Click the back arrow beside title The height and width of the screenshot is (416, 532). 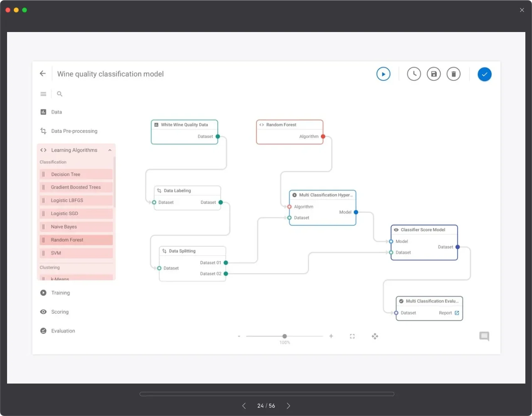(x=43, y=74)
